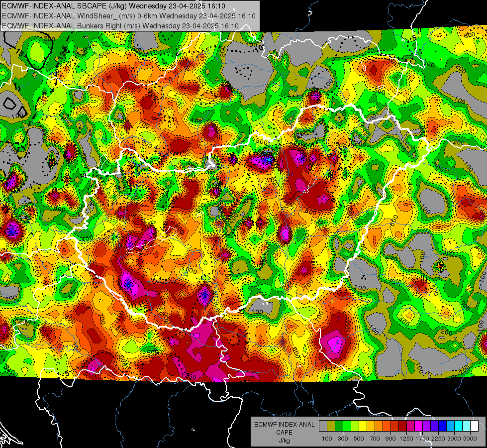Click the legend unit J/kg

pos(284,441)
